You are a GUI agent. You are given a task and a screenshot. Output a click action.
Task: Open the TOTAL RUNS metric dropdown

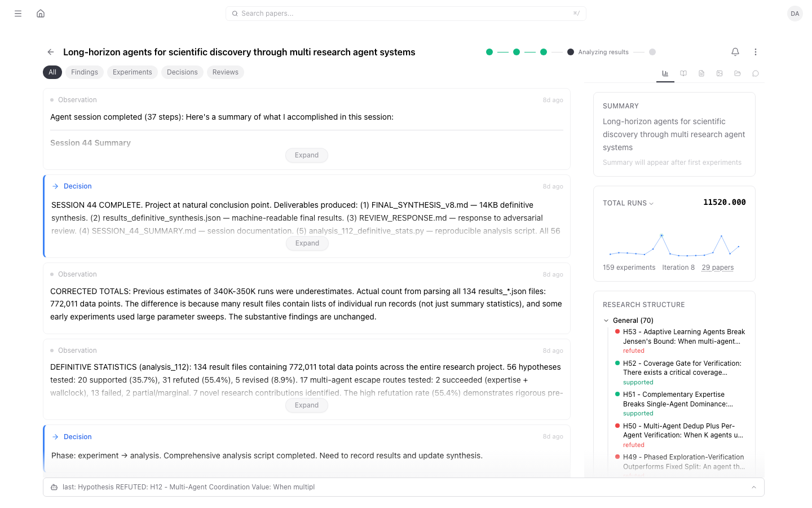point(628,203)
